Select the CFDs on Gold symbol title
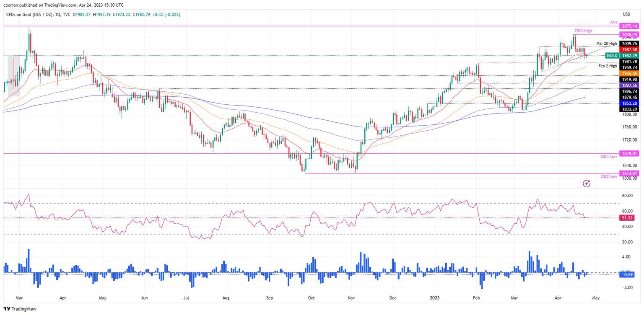The height and width of the screenshot is (315, 644). point(29,14)
